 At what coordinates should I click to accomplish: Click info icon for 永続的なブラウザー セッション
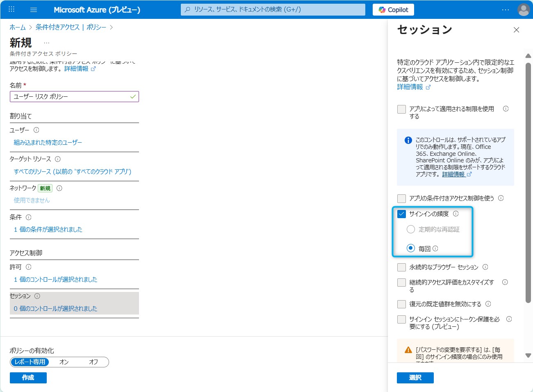pos(485,267)
